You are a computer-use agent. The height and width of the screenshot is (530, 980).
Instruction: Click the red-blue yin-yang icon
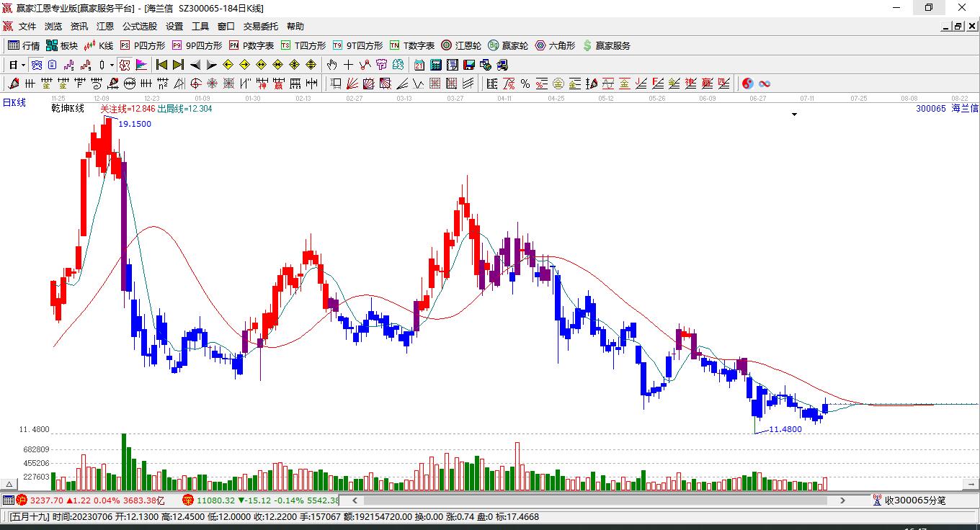tap(747, 84)
